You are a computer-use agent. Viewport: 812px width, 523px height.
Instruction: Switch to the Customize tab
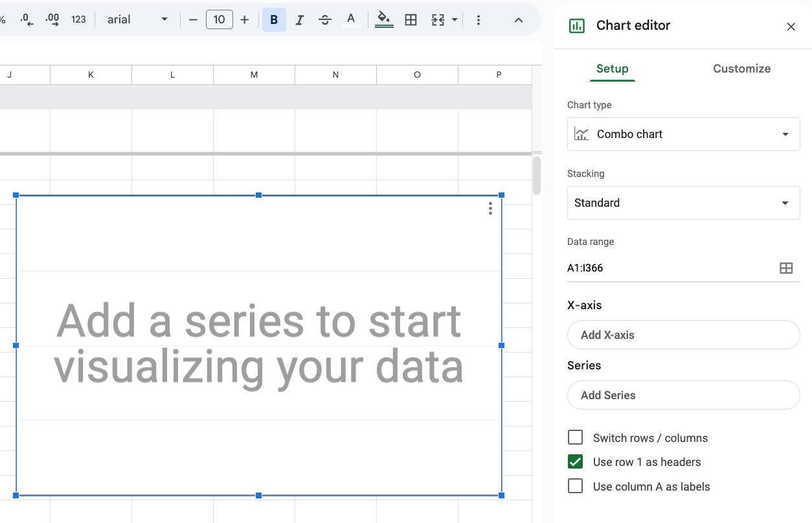coord(741,69)
